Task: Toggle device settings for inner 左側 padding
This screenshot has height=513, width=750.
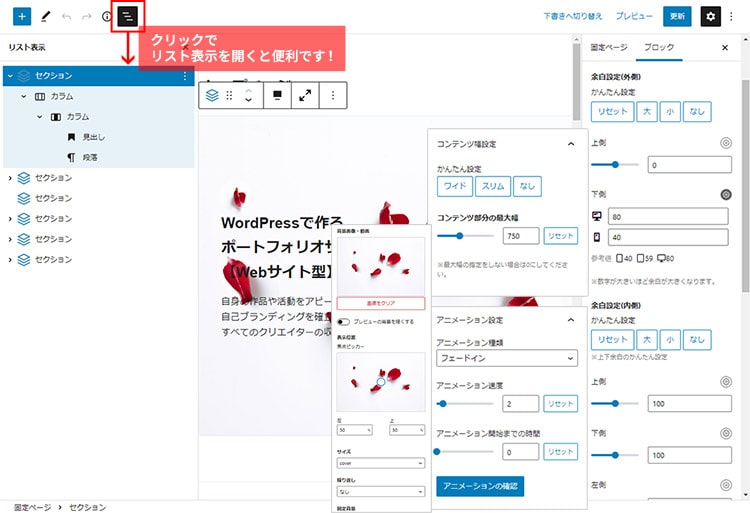Action: coord(726,485)
